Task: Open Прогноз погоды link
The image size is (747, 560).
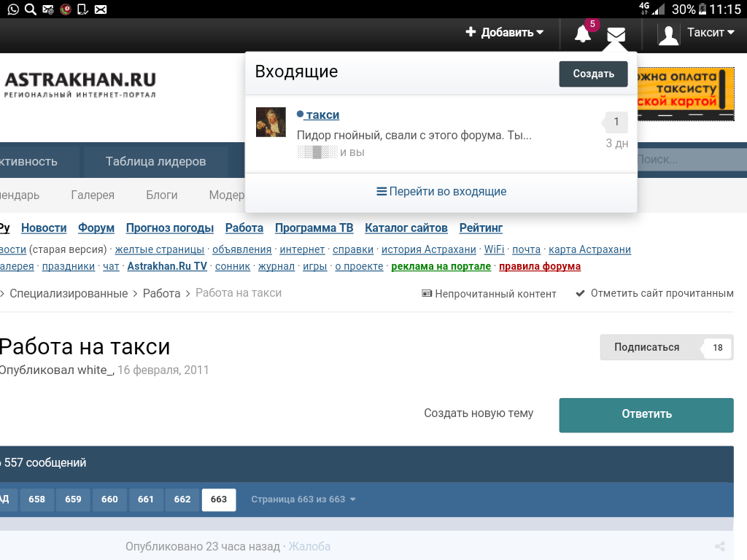Action: click(169, 228)
